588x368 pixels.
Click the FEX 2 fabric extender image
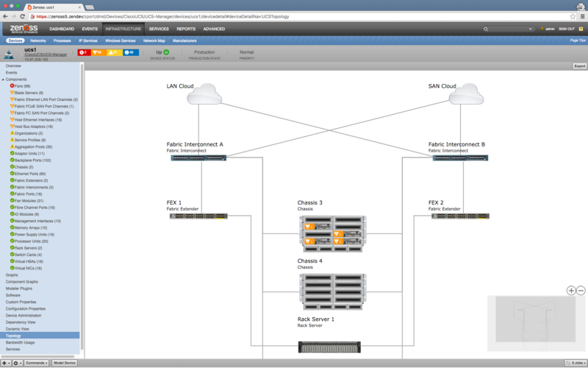click(460, 216)
